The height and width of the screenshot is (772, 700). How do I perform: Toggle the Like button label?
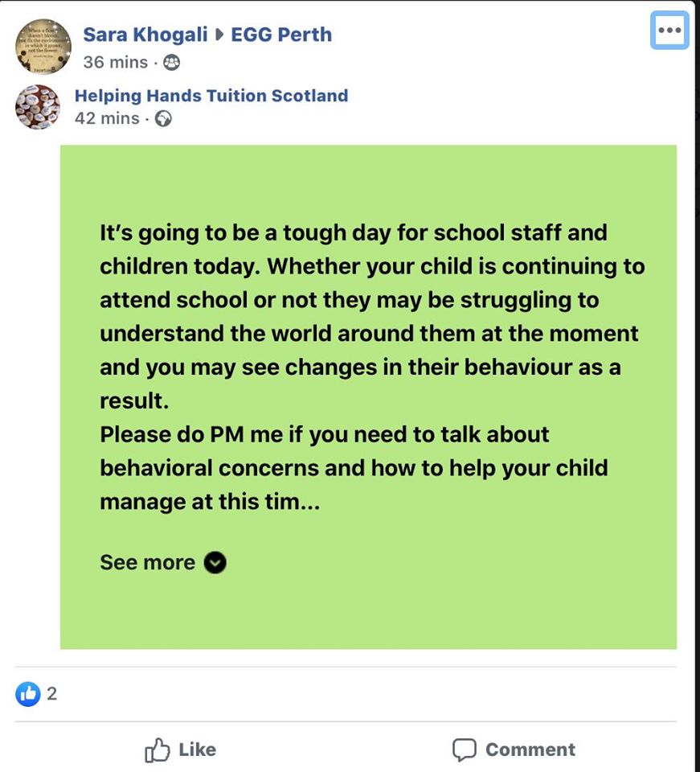[x=197, y=749]
